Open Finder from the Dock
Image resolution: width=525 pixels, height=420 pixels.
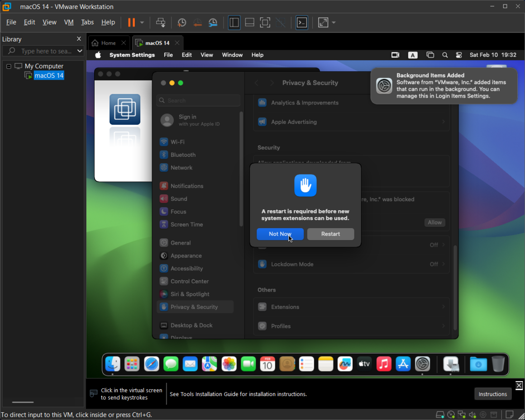(x=113, y=364)
